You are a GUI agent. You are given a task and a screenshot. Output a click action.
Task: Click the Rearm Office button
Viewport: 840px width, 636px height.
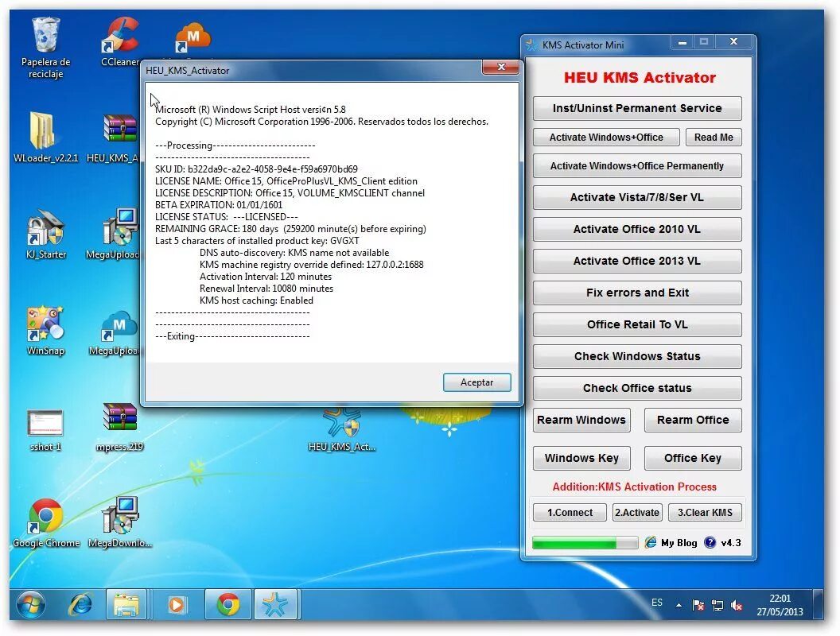click(x=693, y=420)
